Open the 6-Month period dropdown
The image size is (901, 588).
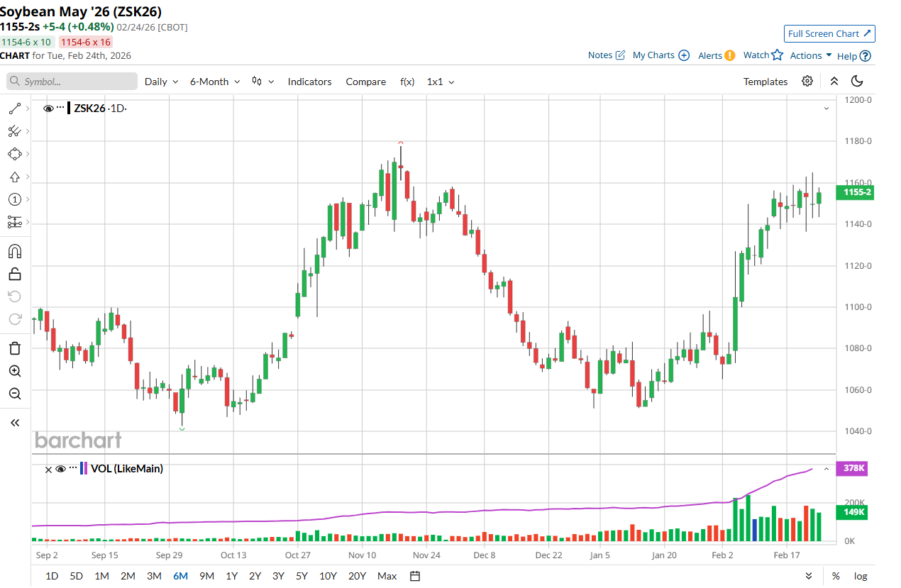coord(215,82)
